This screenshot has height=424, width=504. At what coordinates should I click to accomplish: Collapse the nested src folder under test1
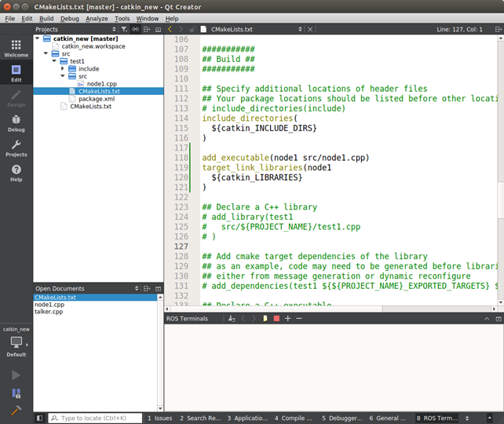click(x=63, y=76)
